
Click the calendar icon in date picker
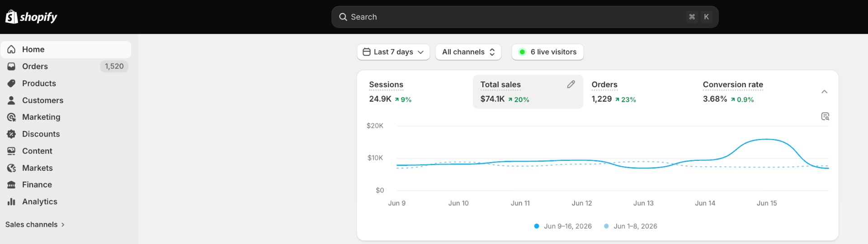[x=367, y=52]
